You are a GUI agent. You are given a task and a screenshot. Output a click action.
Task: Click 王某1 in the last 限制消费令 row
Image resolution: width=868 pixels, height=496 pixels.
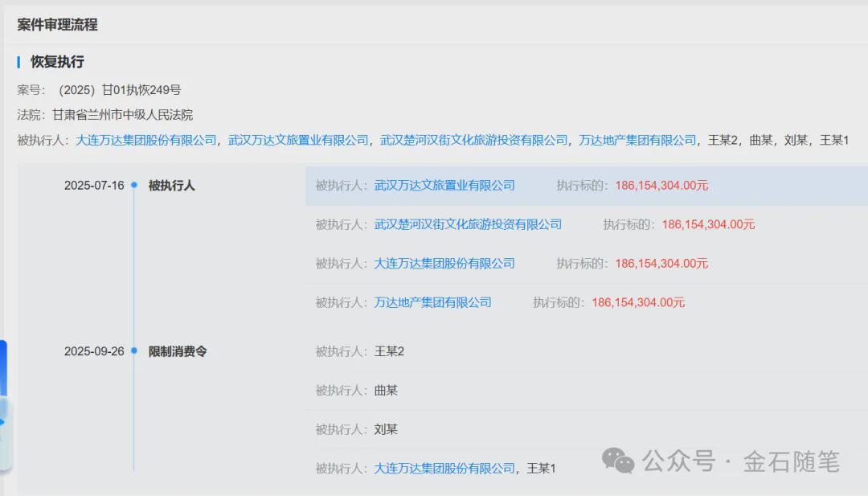point(542,469)
